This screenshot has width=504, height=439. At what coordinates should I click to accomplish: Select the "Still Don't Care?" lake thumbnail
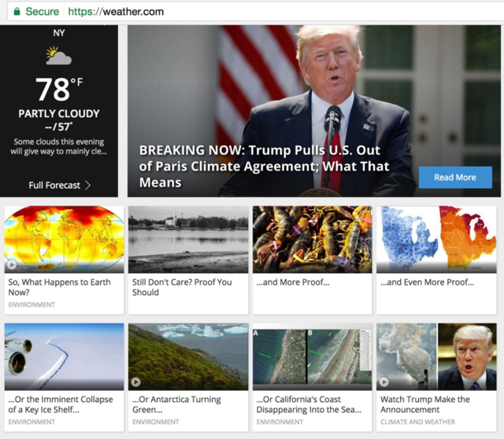tap(188, 239)
